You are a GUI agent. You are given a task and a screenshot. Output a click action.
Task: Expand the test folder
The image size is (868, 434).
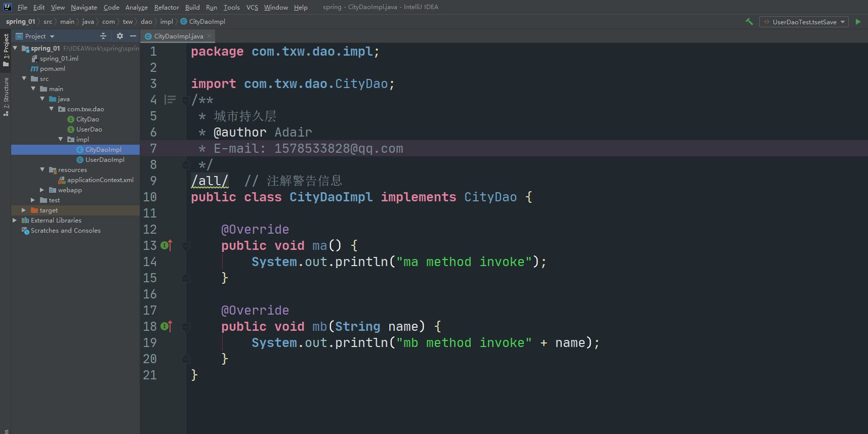tap(33, 200)
